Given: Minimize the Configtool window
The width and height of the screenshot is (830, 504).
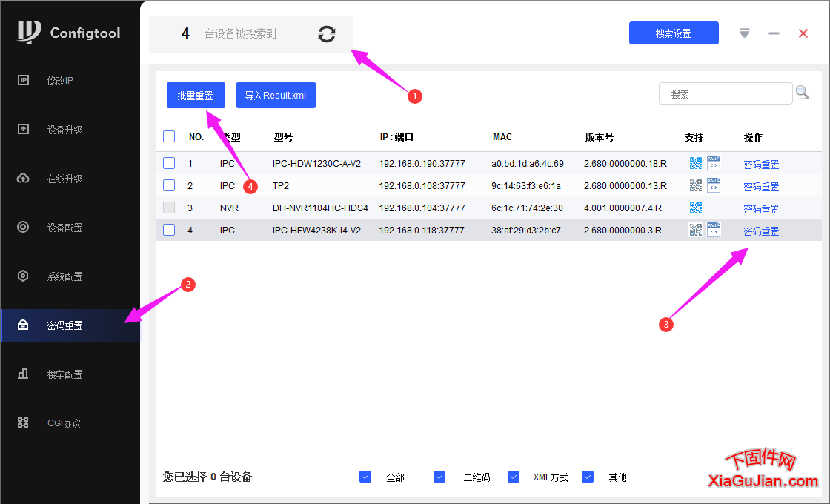Looking at the screenshot, I should 774,33.
